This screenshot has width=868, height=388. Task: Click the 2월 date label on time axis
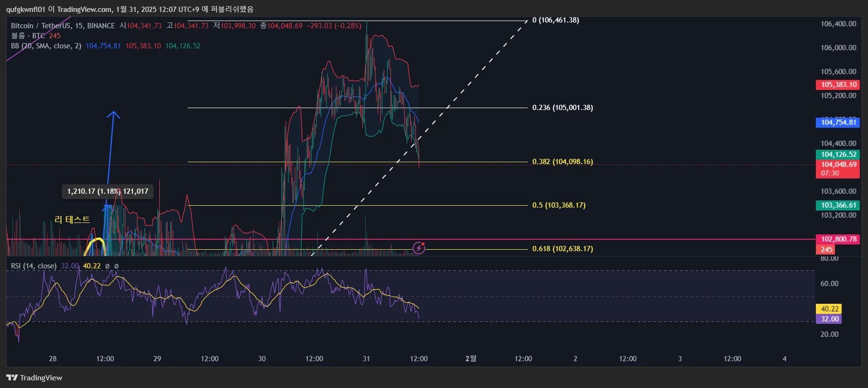pos(471,358)
